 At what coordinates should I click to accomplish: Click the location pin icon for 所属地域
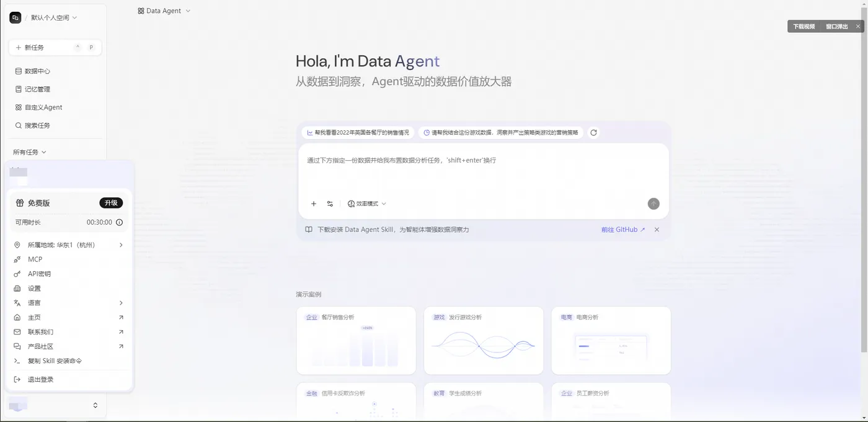[x=17, y=245]
